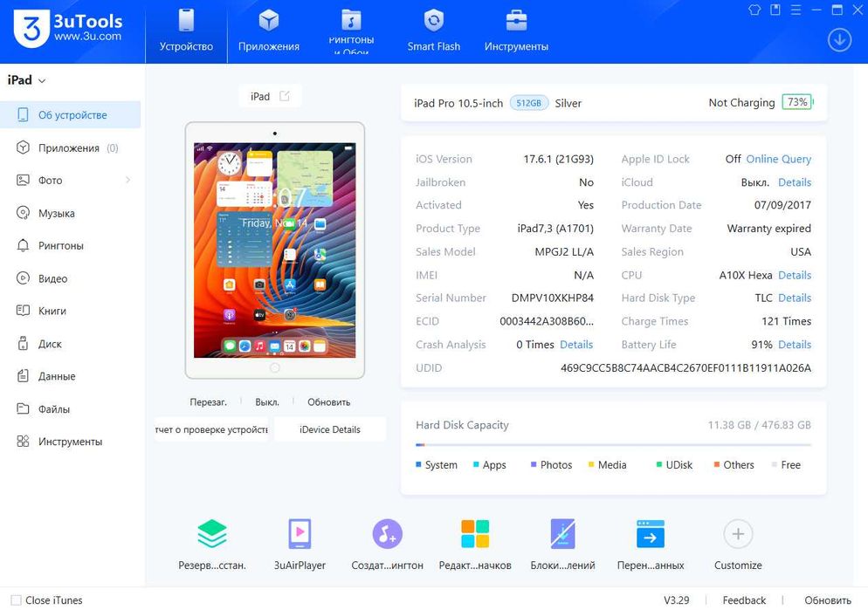Open the block iOS updates tool
The width and height of the screenshot is (868, 610).
(562, 534)
